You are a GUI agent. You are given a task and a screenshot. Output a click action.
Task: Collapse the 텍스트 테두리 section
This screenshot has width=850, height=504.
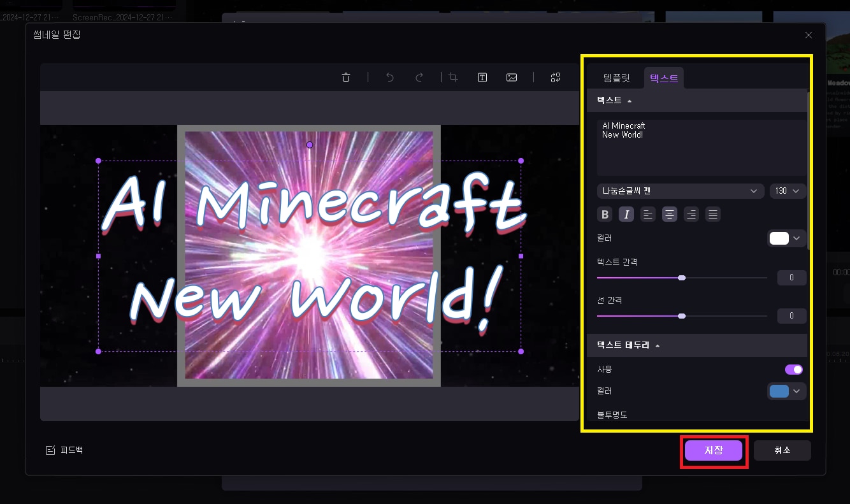tap(697, 345)
